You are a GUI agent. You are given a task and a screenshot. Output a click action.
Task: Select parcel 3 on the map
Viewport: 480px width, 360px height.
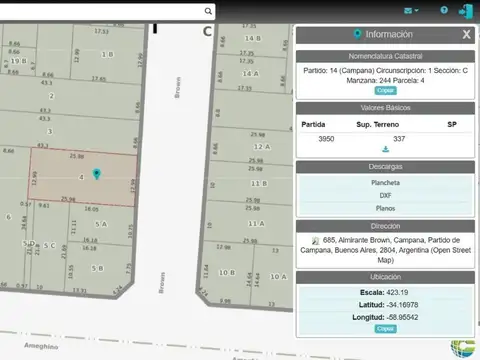tap(50, 131)
